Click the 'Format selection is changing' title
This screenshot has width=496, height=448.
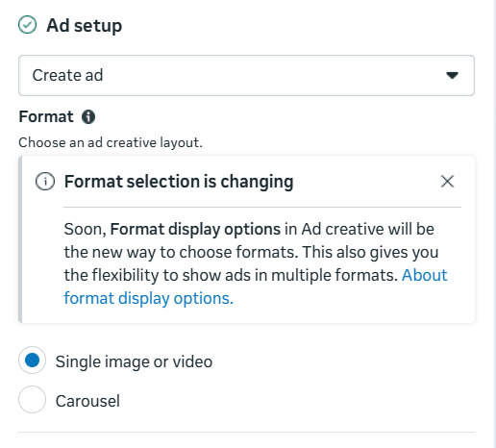point(179,182)
